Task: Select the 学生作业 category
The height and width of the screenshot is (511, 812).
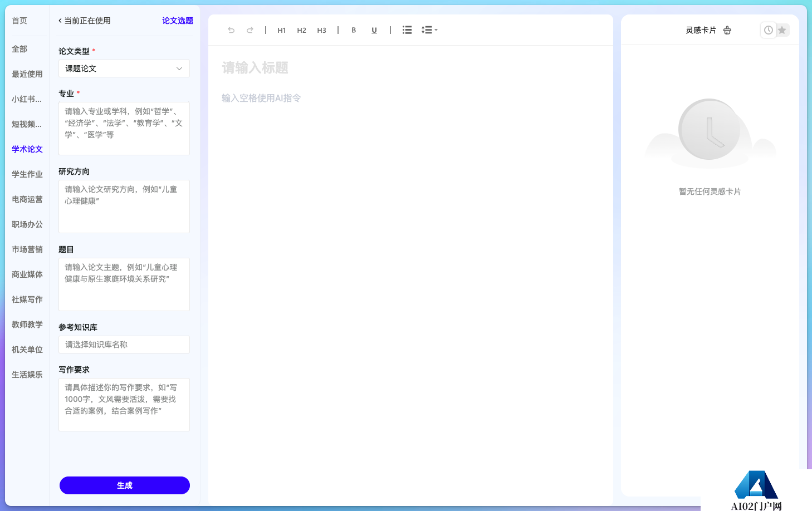Action: (27, 174)
